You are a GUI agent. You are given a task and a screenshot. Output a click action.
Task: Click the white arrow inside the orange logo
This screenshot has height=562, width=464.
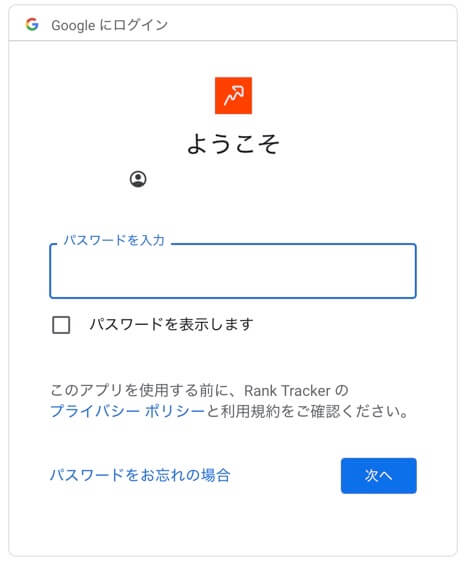[x=234, y=96]
